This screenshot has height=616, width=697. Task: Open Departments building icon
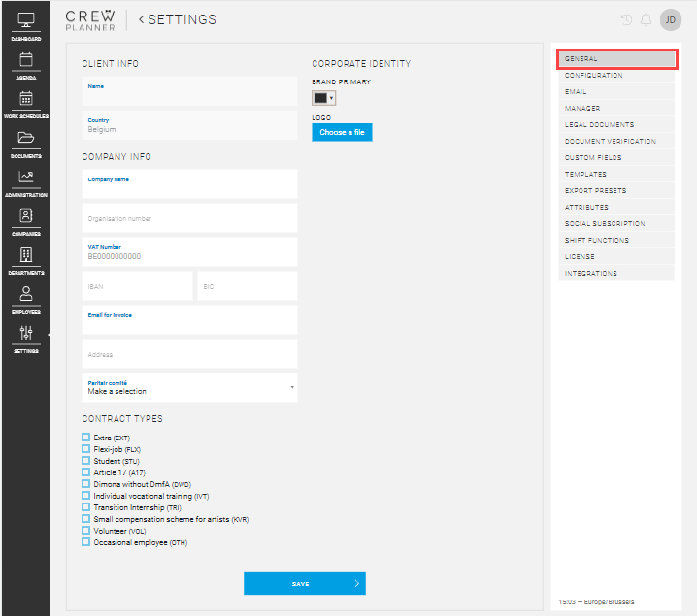click(26, 255)
